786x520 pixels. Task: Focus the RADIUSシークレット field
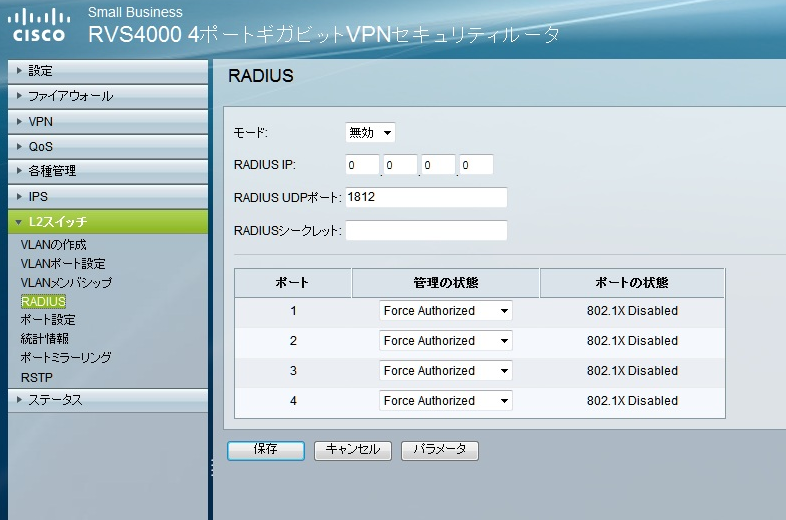click(x=426, y=230)
